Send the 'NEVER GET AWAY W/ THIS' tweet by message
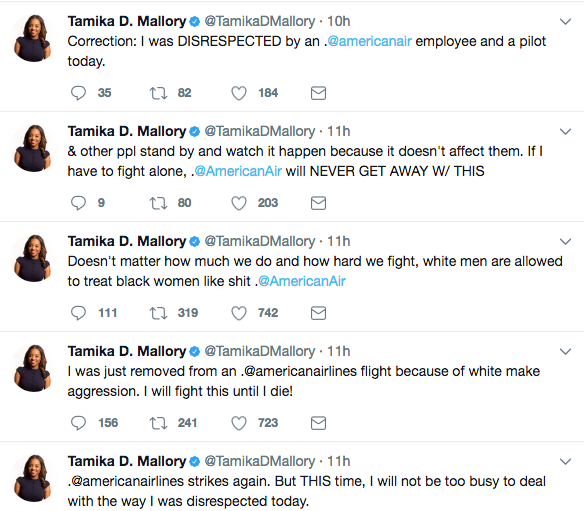Screen dimensions: 584x511 (318, 203)
